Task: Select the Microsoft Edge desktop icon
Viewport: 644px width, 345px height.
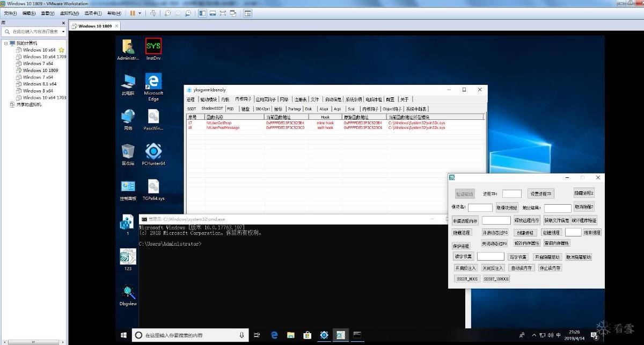Action: tap(153, 87)
